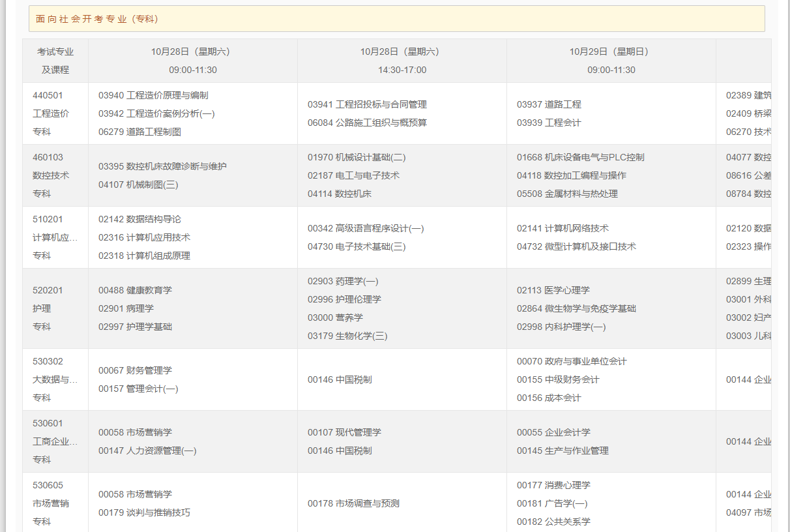Click course 02903 药理学(一)
The image size is (790, 532).
point(343,281)
